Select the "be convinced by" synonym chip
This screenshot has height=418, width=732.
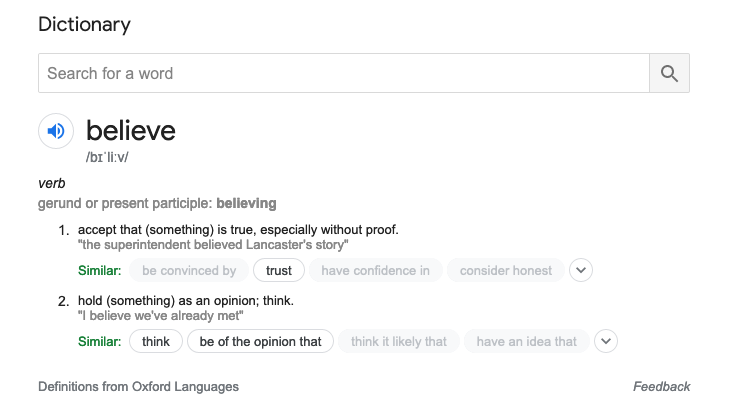[x=189, y=270]
